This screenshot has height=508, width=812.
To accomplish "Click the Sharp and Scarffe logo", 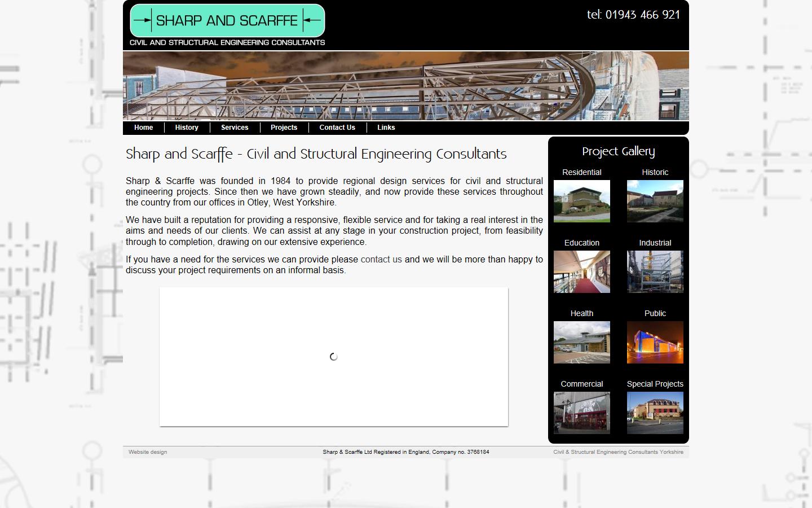I will point(227,21).
